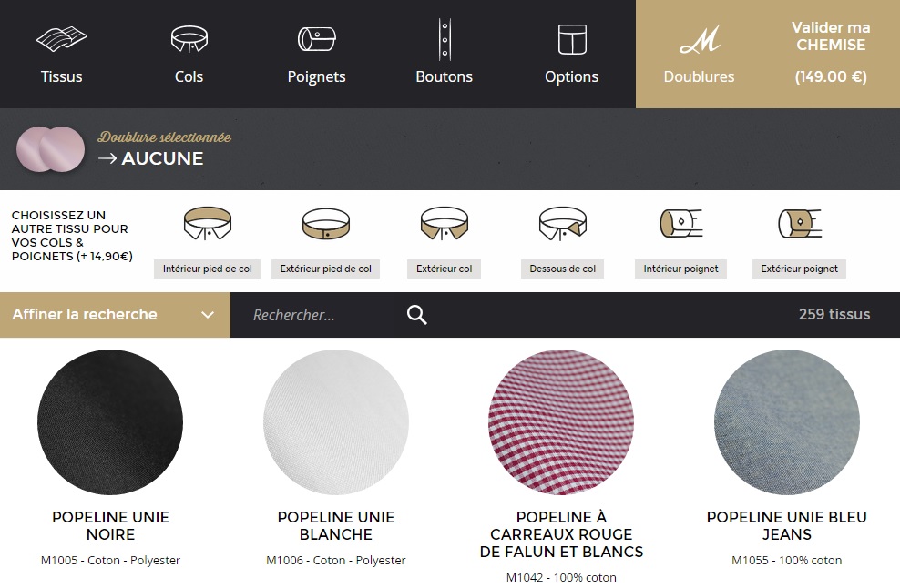The height and width of the screenshot is (588, 900).
Task: Click the chevron arrow beside Affiner la recherche
Action: tap(208, 315)
